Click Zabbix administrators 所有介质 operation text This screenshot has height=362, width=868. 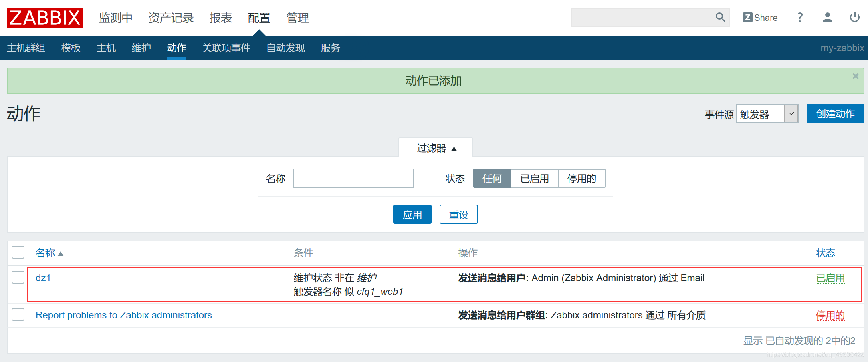click(x=582, y=315)
